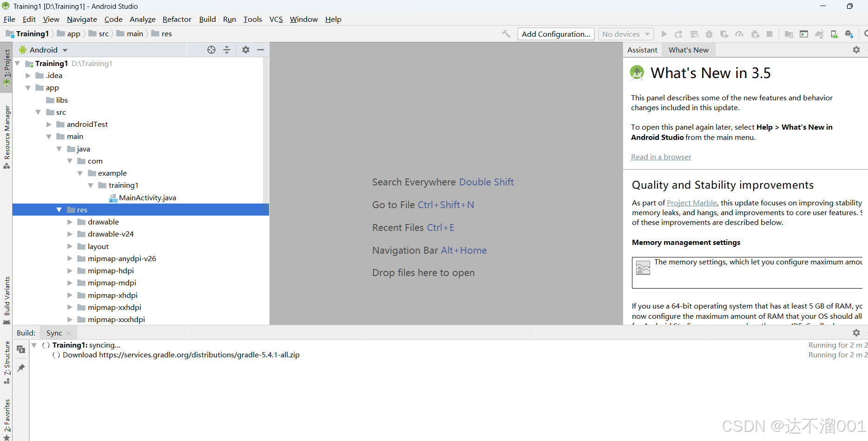Open the Navigate menu
The width and height of the screenshot is (868, 441).
pyautogui.click(x=82, y=19)
